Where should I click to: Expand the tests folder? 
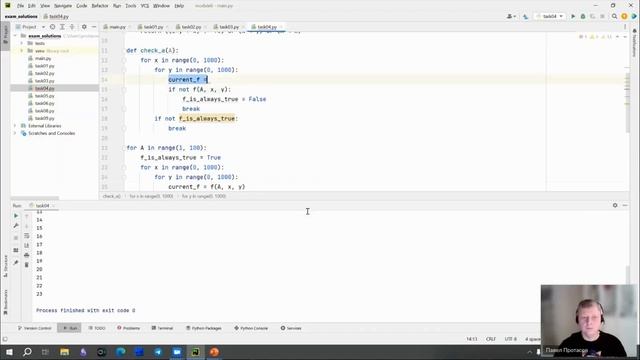coord(22,43)
